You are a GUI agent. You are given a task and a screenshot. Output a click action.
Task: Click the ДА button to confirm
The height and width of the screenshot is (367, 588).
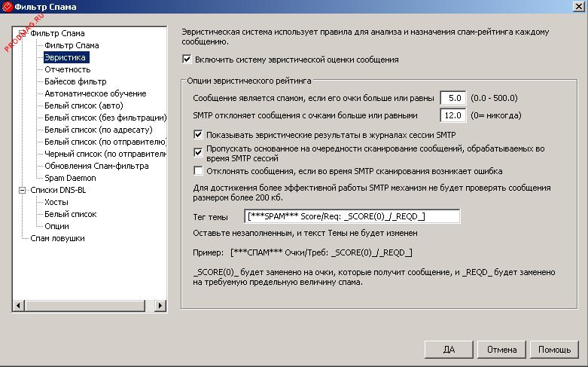click(449, 350)
